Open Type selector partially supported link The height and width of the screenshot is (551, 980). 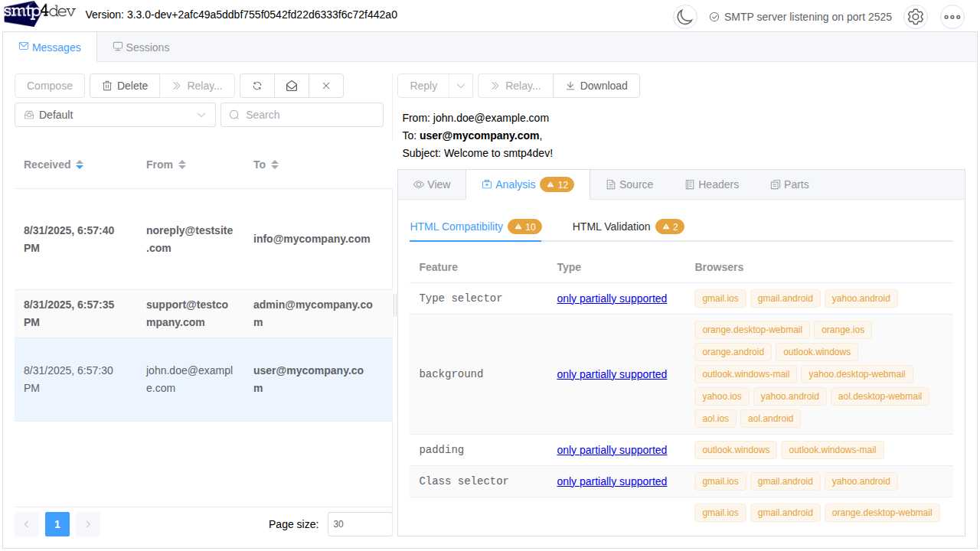pos(612,298)
